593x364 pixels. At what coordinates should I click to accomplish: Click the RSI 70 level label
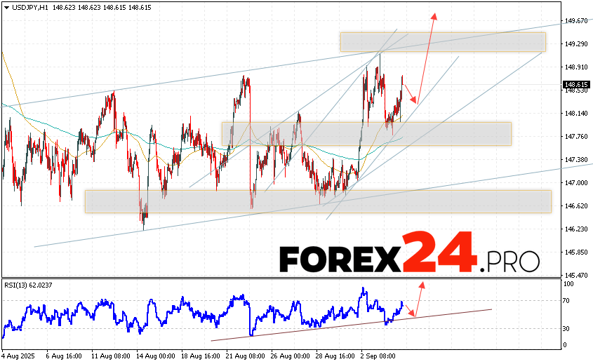[x=567, y=301]
